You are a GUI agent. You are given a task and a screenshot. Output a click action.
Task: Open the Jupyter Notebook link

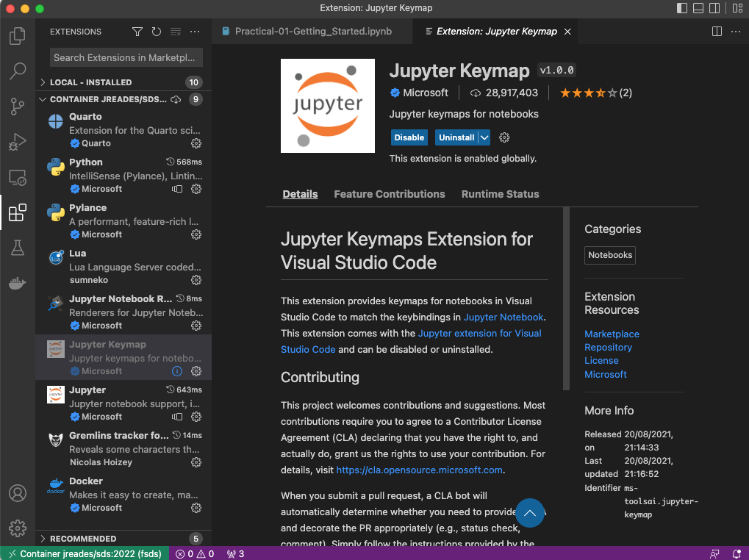click(503, 317)
